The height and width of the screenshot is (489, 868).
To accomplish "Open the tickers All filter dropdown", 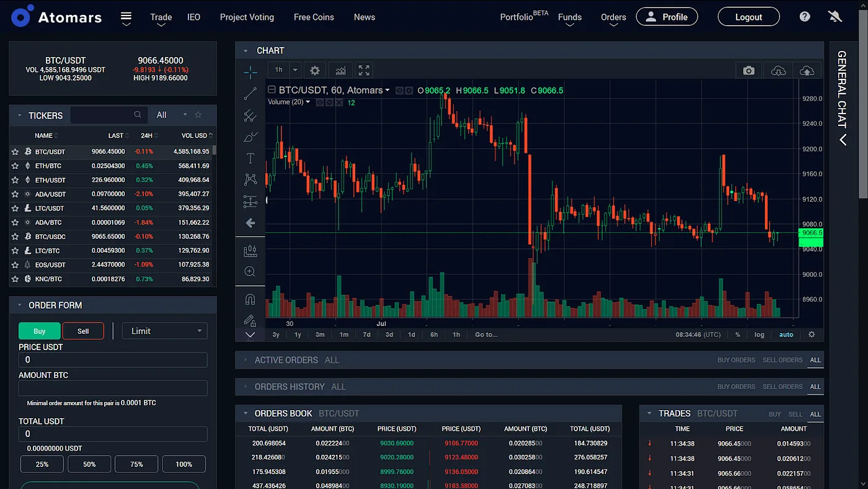I will tap(171, 115).
